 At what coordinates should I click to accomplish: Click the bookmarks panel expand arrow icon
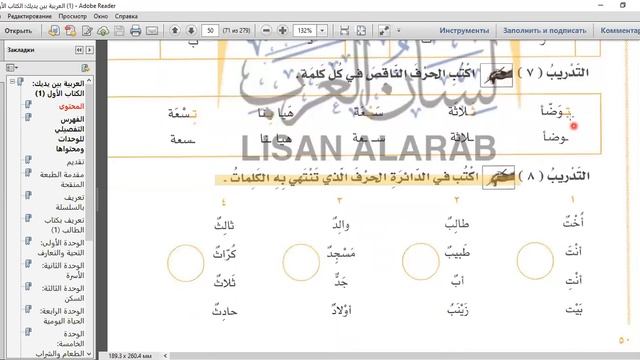click(x=89, y=50)
